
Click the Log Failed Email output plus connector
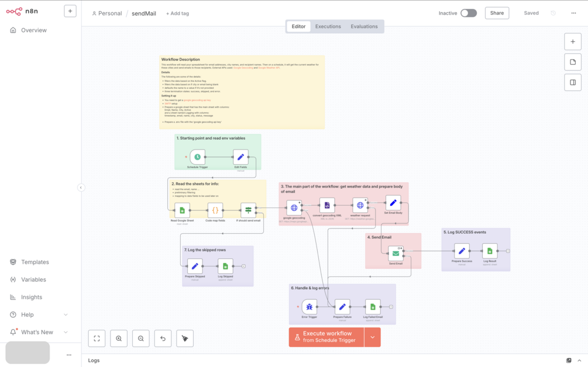[x=391, y=307]
